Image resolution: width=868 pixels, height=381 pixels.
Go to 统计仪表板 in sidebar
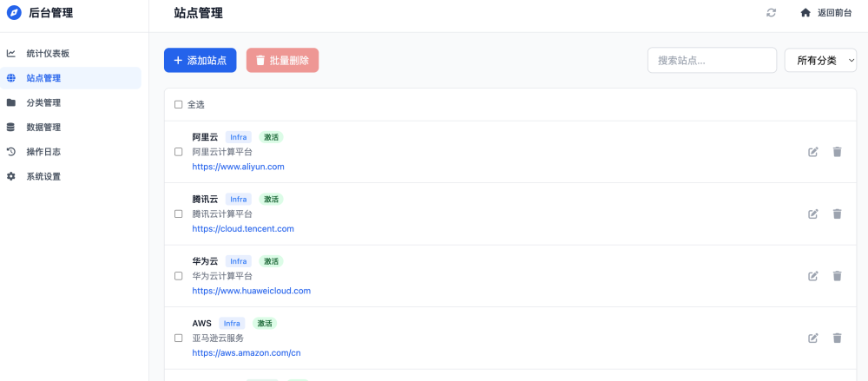point(70,54)
